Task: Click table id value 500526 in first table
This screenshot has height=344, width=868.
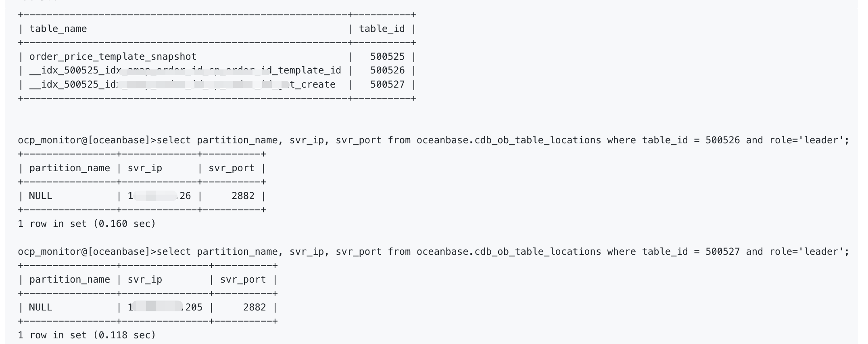Action: 387,70
